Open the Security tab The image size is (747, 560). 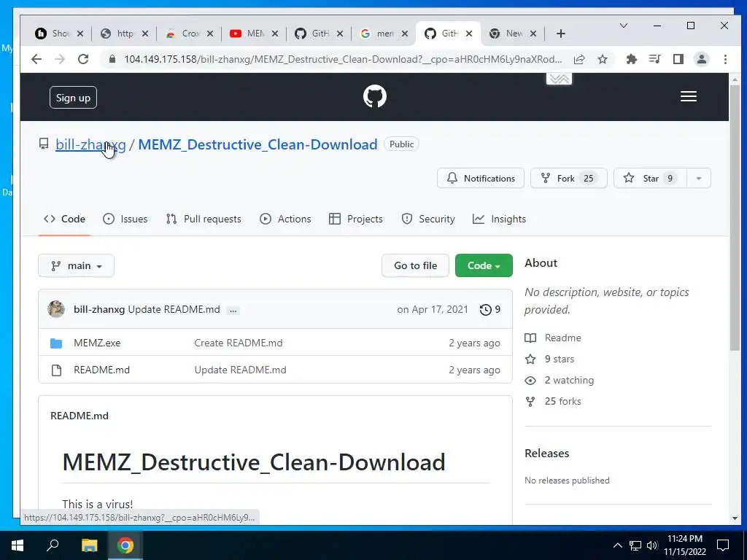pyautogui.click(x=427, y=219)
